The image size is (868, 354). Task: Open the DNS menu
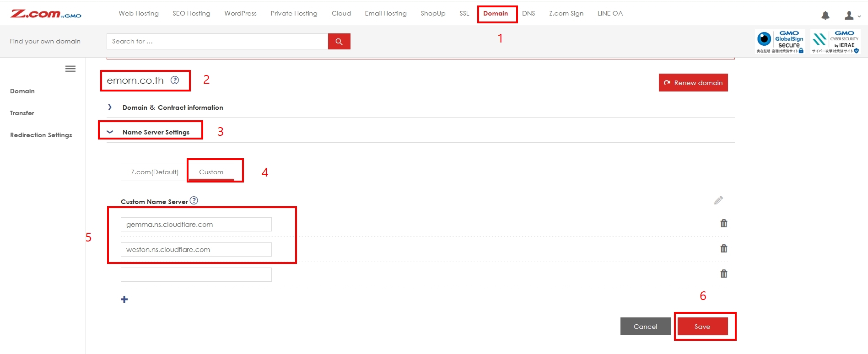(x=528, y=13)
